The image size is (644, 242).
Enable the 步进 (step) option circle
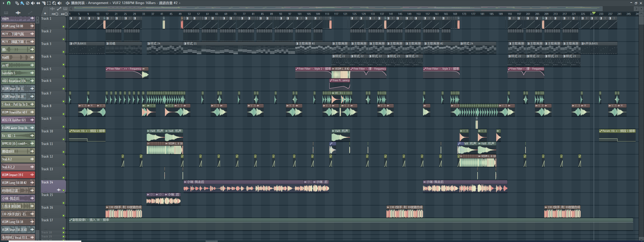[x=57, y=14]
